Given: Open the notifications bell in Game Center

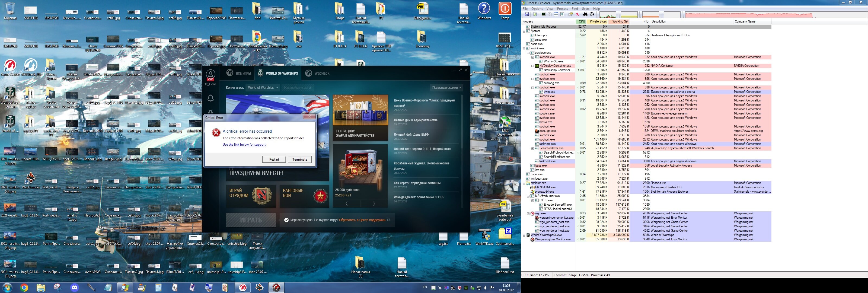Looking at the screenshot, I should click(x=210, y=98).
